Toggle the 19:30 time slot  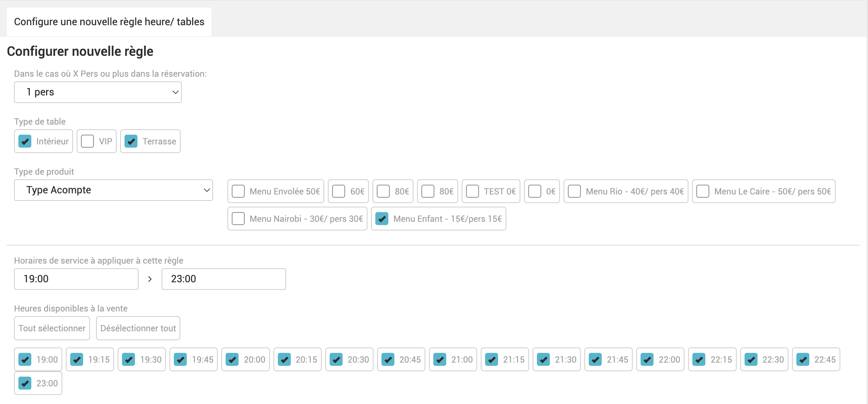(128, 359)
